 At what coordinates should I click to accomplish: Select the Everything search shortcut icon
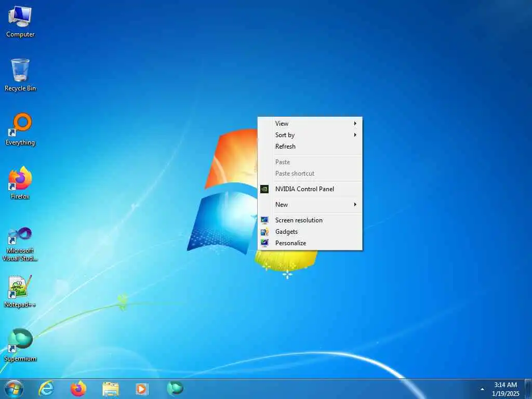20,129
